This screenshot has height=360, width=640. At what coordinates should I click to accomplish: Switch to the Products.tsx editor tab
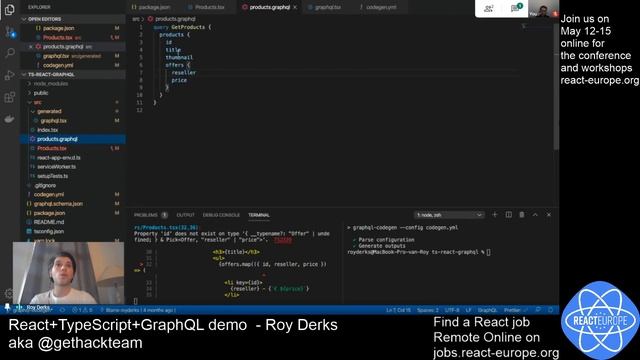click(209, 7)
